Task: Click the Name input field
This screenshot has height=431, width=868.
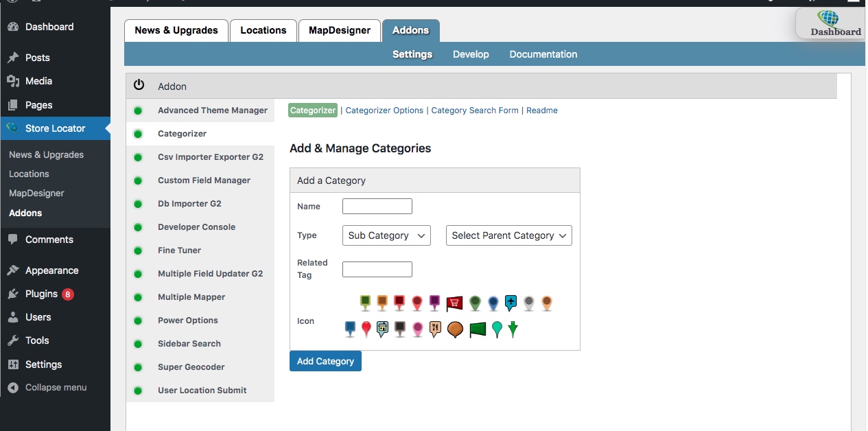Action: point(377,207)
